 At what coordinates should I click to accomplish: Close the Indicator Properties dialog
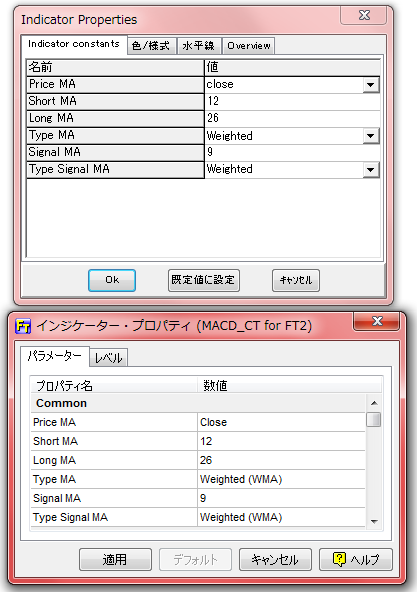click(x=364, y=15)
